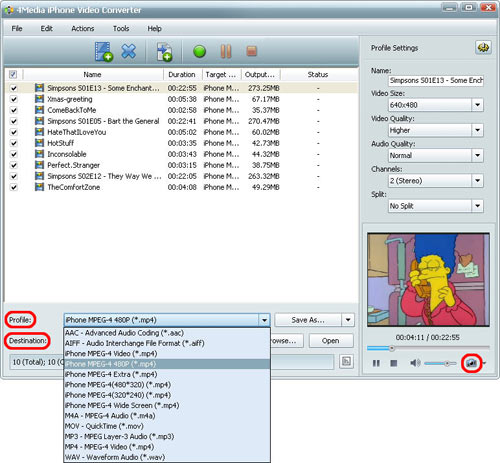
Task: Open the Tools menu
Action: (x=121, y=29)
